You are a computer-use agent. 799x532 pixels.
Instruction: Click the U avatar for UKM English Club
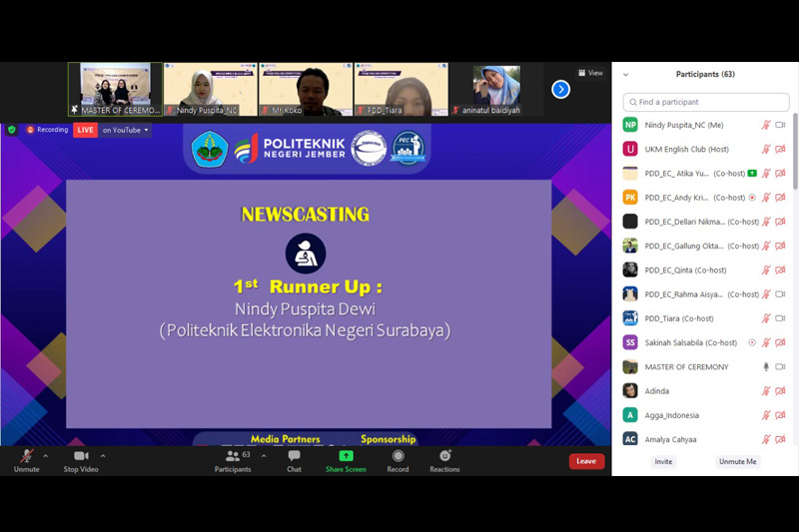point(630,149)
